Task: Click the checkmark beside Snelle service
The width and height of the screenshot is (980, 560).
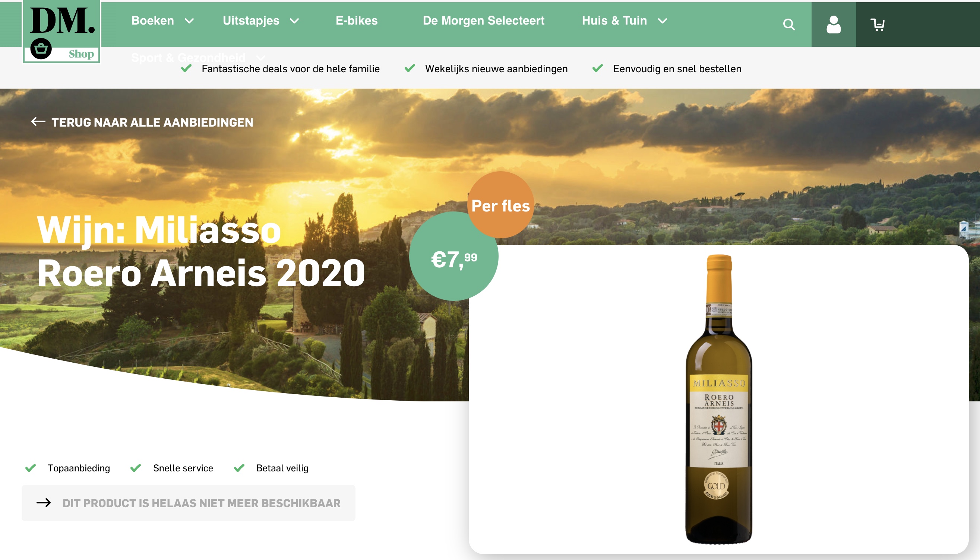Action: click(x=136, y=468)
